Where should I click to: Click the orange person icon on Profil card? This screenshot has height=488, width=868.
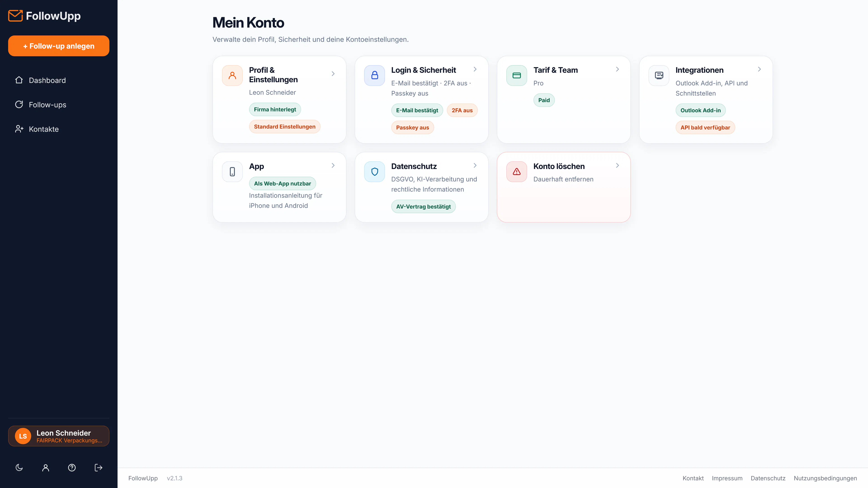232,75
